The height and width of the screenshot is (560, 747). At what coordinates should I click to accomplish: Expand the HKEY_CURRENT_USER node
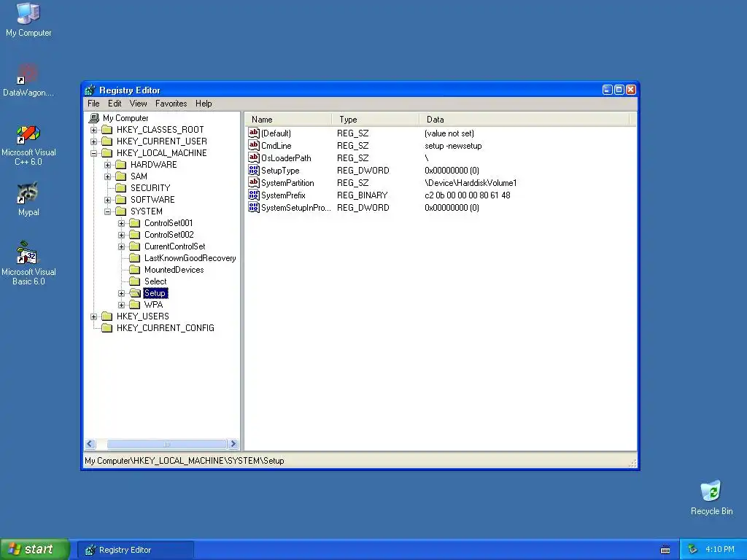(x=94, y=141)
